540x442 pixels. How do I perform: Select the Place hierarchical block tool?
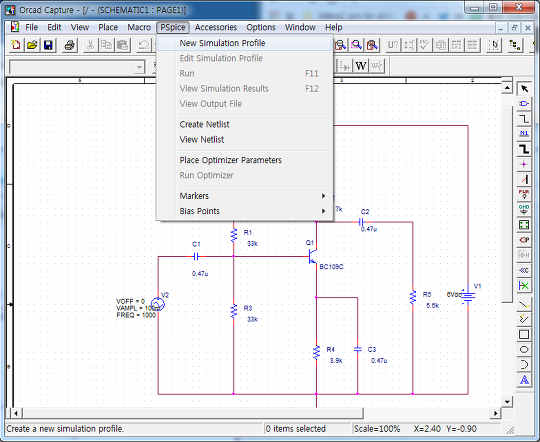524,225
